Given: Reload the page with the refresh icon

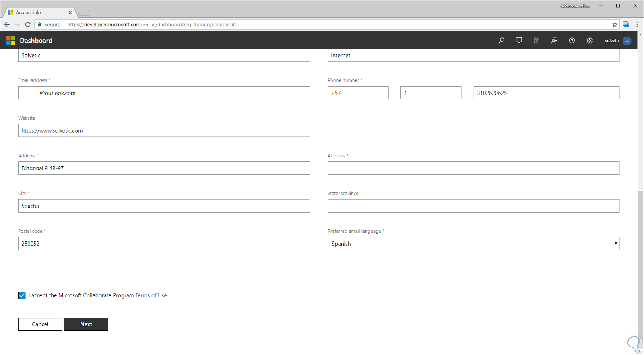Looking at the screenshot, I should [28, 25].
